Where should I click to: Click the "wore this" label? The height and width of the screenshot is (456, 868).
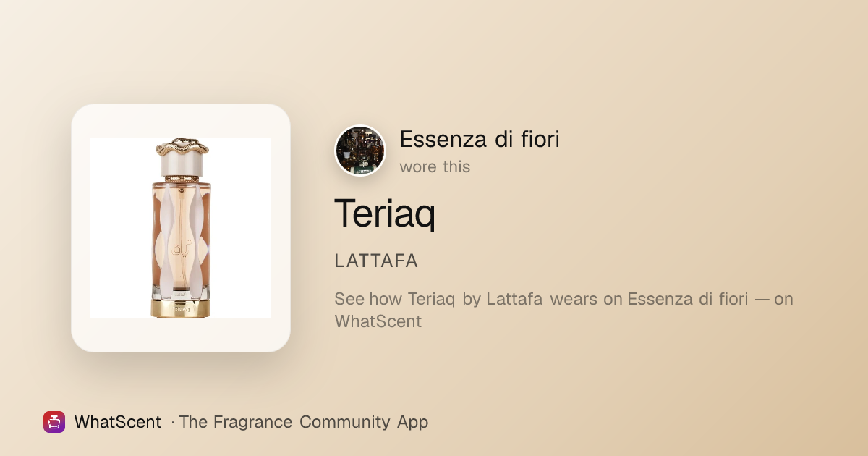(435, 167)
